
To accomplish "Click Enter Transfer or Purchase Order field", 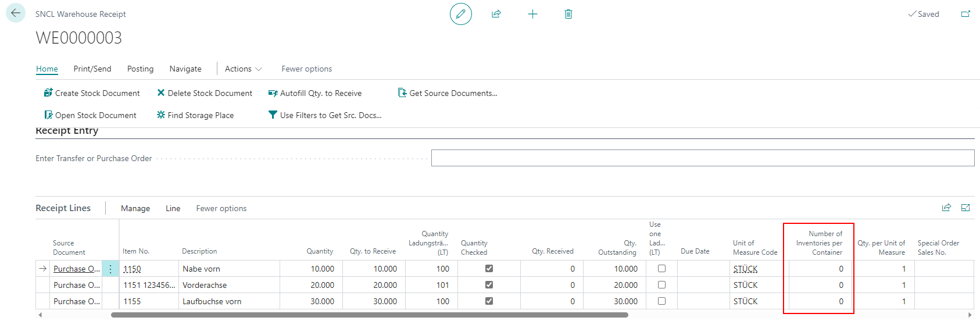I will point(702,158).
